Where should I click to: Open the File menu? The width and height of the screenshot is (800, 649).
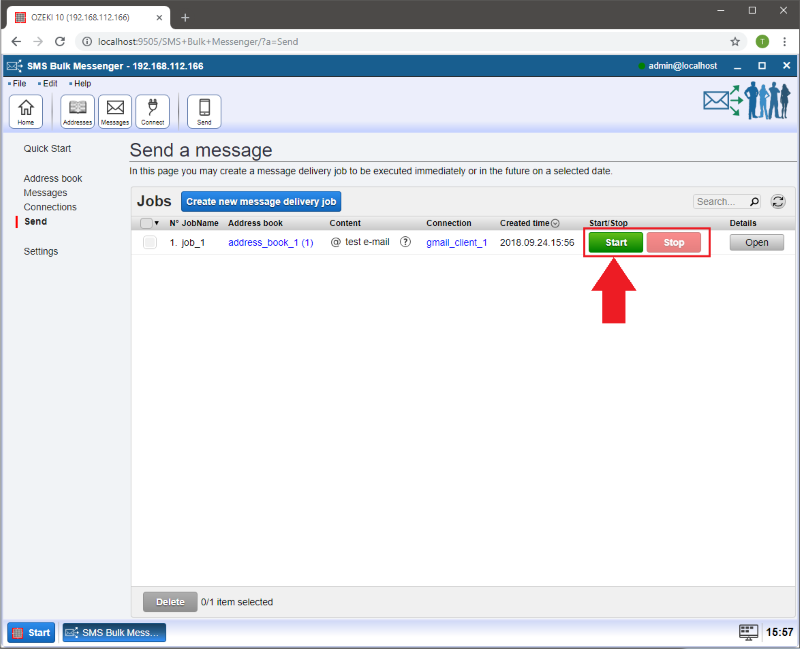(19, 83)
